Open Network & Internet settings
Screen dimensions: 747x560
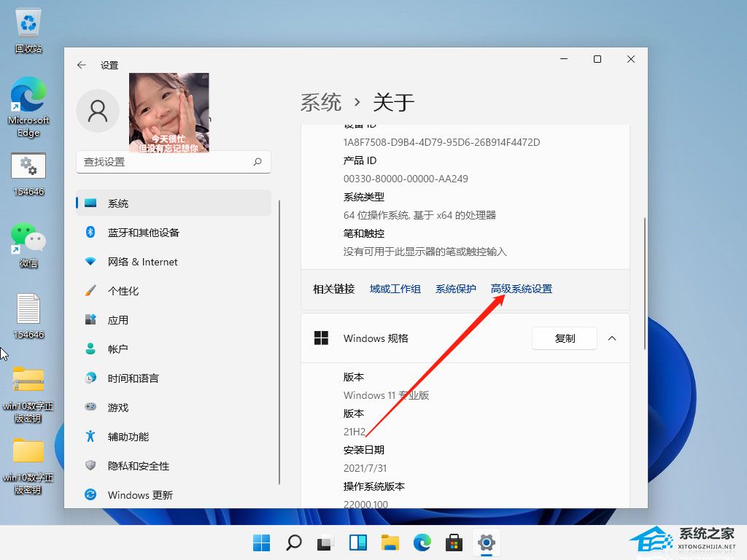click(142, 262)
